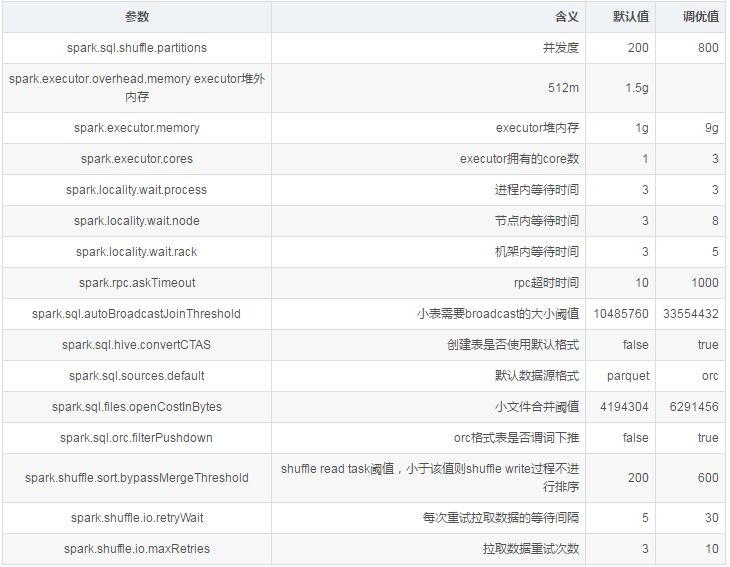Click the 9g tuned value
Screen dimensions: 730x567
pos(711,128)
